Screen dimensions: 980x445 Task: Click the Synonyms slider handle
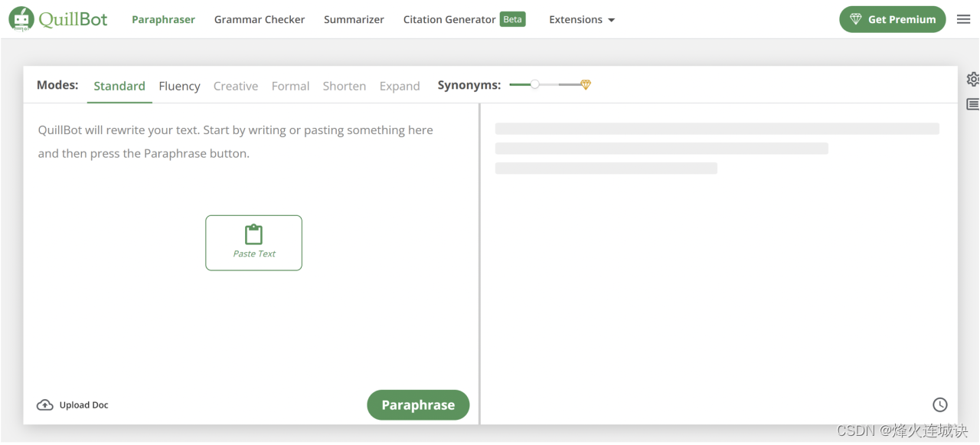535,84
